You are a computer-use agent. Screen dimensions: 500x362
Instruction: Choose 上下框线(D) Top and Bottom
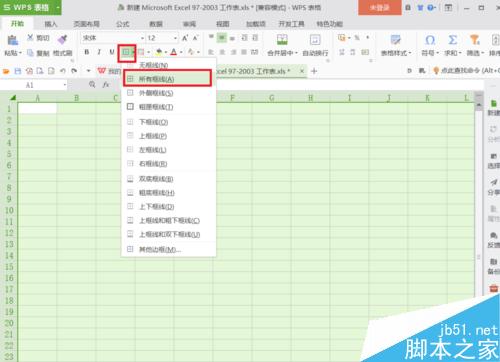169,207
